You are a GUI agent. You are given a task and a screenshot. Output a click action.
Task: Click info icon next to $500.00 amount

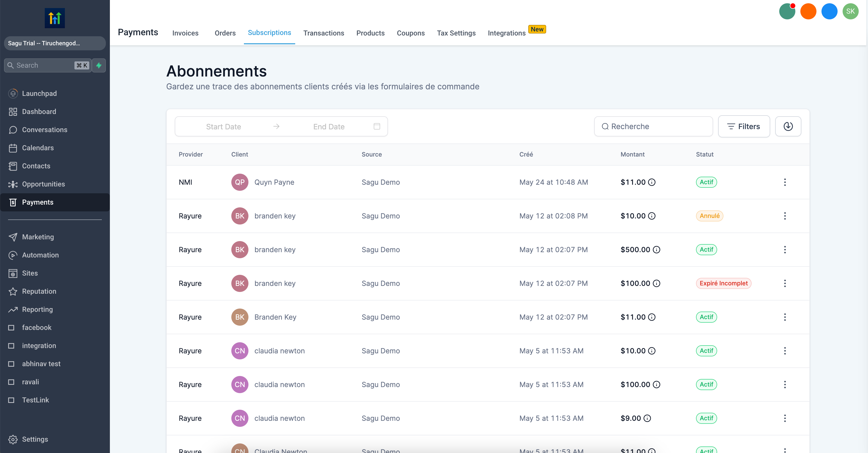656,250
